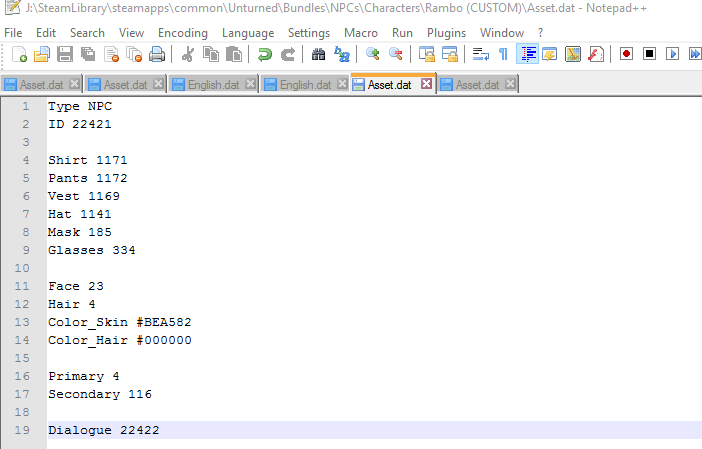Open the Run menu
Viewport: 702px width, 449px height.
tap(402, 33)
